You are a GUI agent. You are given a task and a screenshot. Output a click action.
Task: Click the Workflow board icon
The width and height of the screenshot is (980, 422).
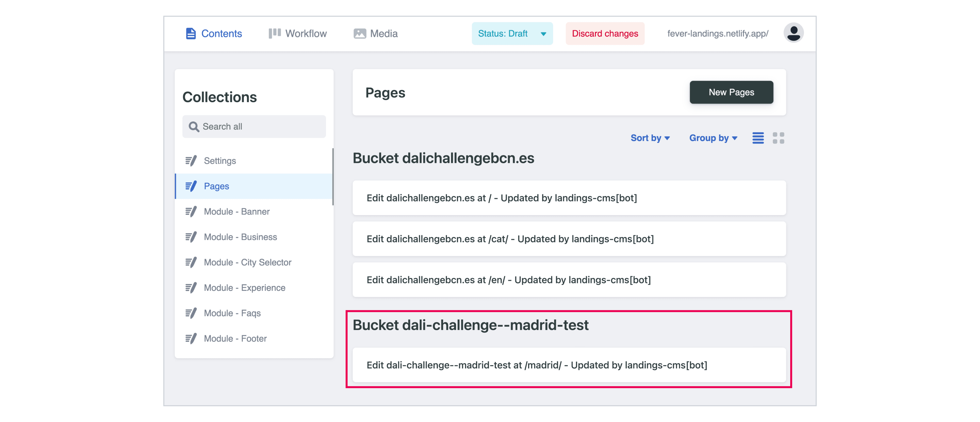click(x=275, y=34)
